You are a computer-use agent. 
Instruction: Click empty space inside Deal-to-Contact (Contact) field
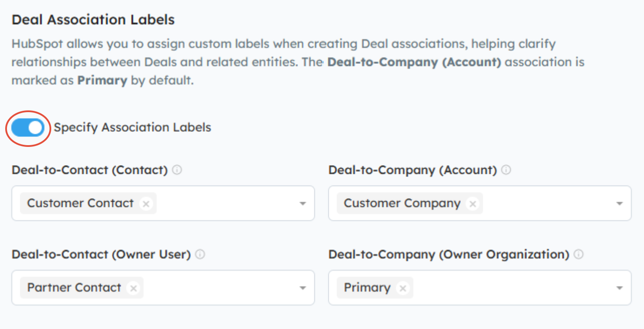click(226, 203)
